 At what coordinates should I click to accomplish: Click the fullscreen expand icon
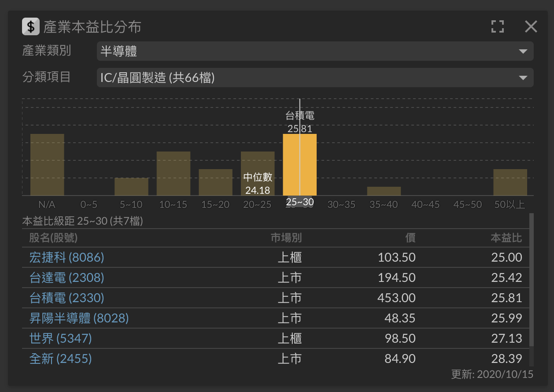[x=497, y=26]
